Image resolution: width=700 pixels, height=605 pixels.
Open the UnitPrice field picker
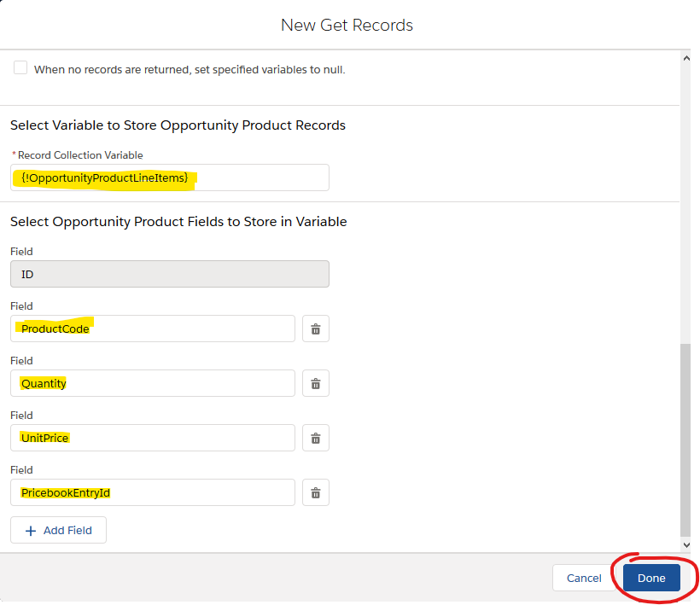[x=153, y=438]
